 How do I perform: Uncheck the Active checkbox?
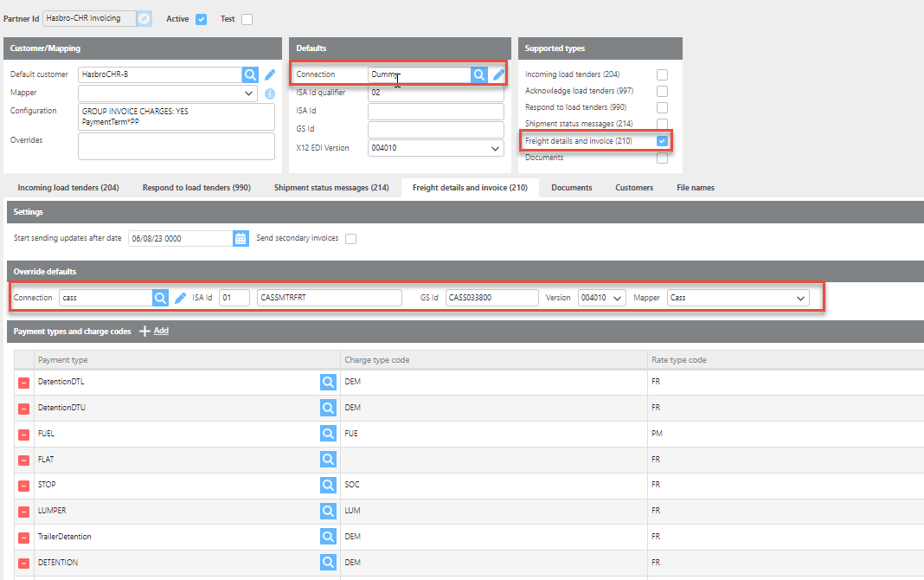pyautogui.click(x=202, y=19)
